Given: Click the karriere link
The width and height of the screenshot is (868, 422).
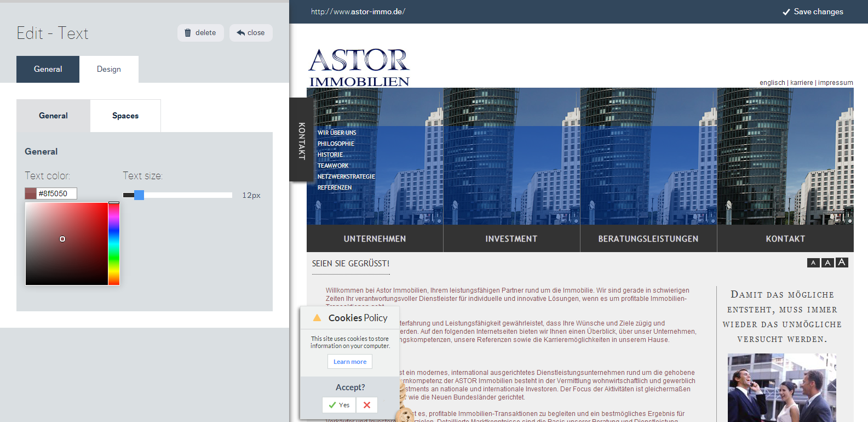Looking at the screenshot, I should click(802, 83).
